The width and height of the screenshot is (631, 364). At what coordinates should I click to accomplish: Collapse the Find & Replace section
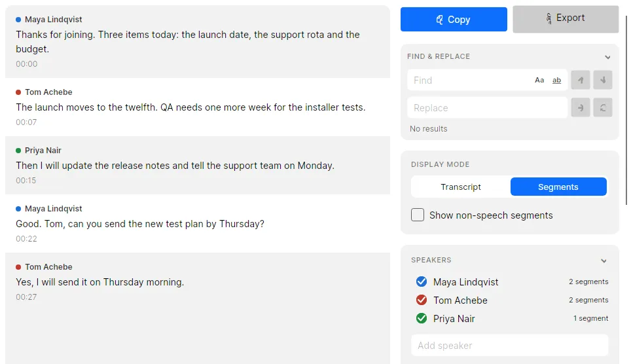pos(607,57)
